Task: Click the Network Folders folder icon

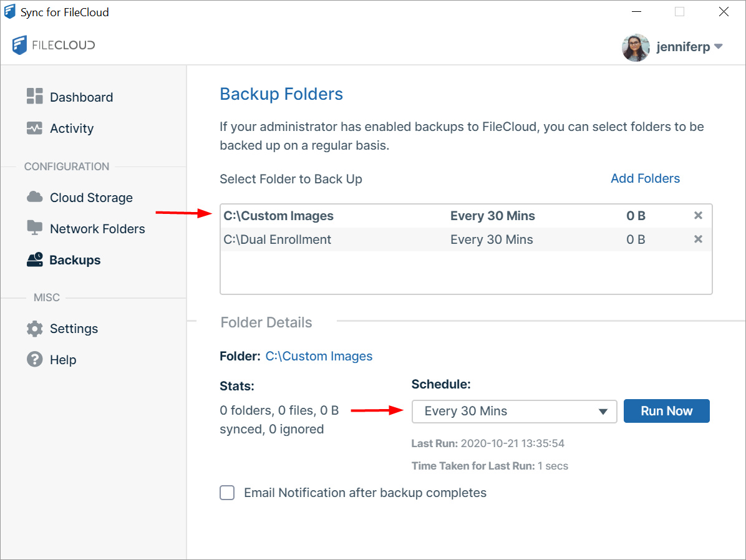Action: [x=34, y=228]
